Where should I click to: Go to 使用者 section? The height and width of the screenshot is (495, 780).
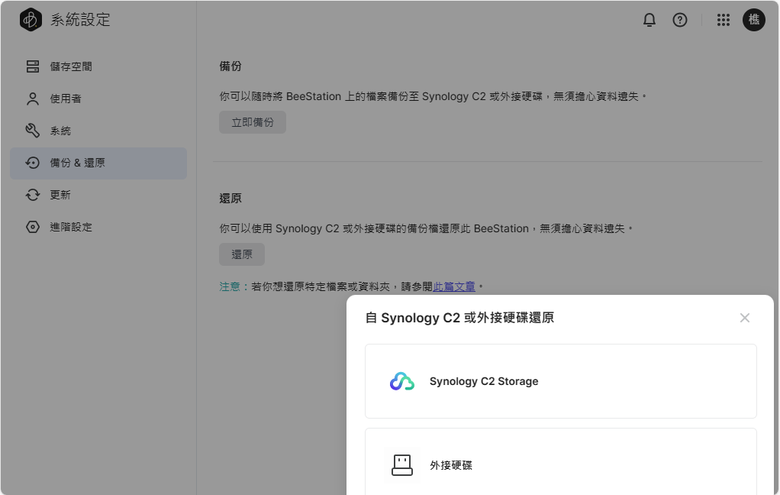(98, 99)
